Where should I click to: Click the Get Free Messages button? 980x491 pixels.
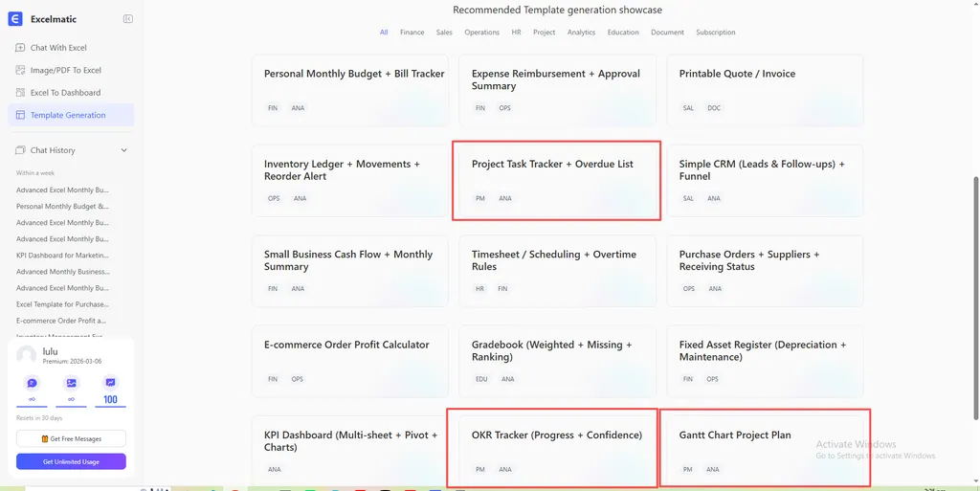tap(71, 438)
